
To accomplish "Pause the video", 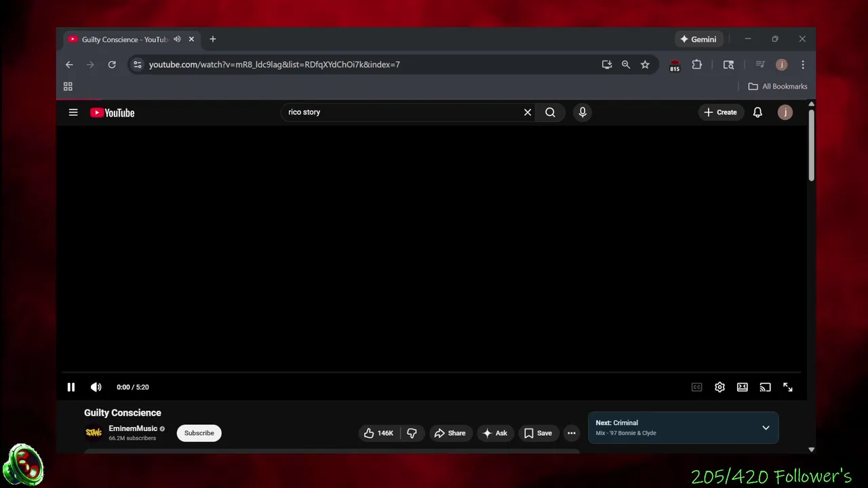I will (x=71, y=387).
